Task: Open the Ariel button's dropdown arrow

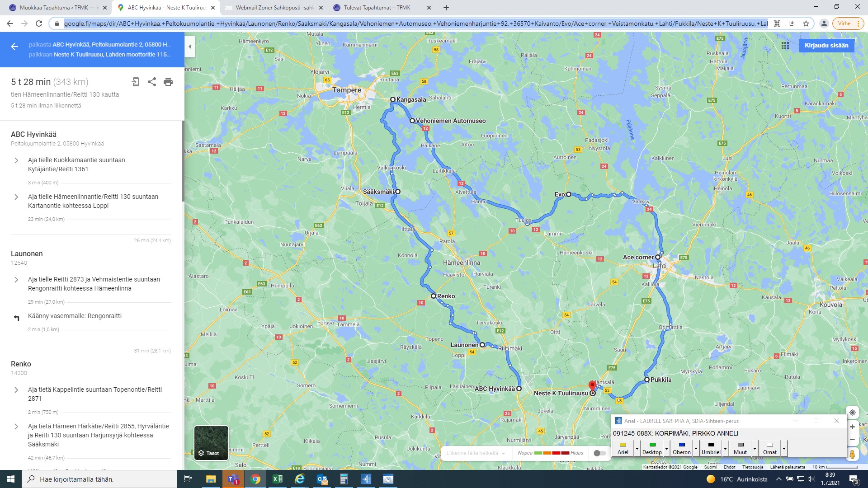Action: click(637, 449)
